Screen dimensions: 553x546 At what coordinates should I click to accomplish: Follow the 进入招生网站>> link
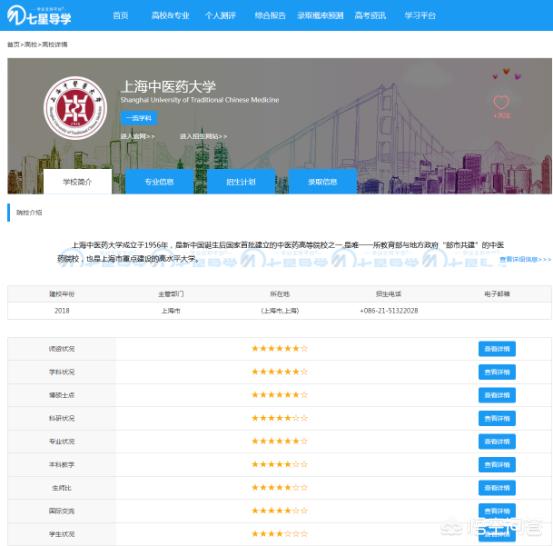click(x=203, y=136)
